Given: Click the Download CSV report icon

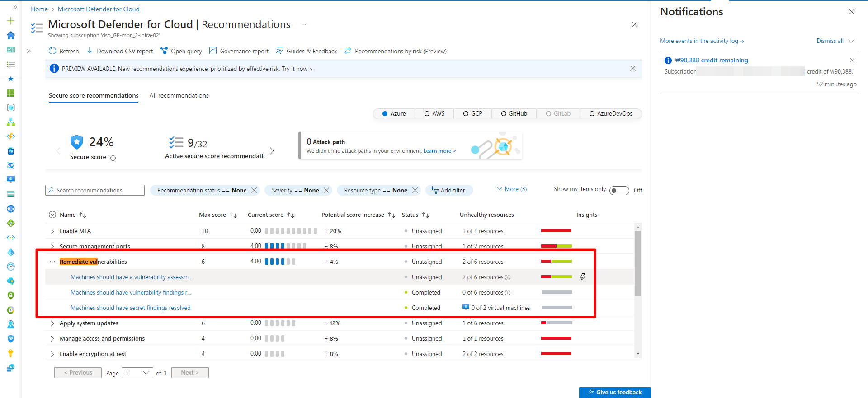Looking at the screenshot, I should (90, 51).
